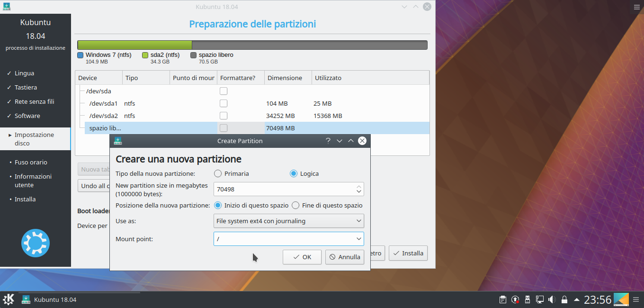Viewport: 644px width, 308px height.
Task: Open the desktop toolbox menu icon
Action: tap(636, 7)
